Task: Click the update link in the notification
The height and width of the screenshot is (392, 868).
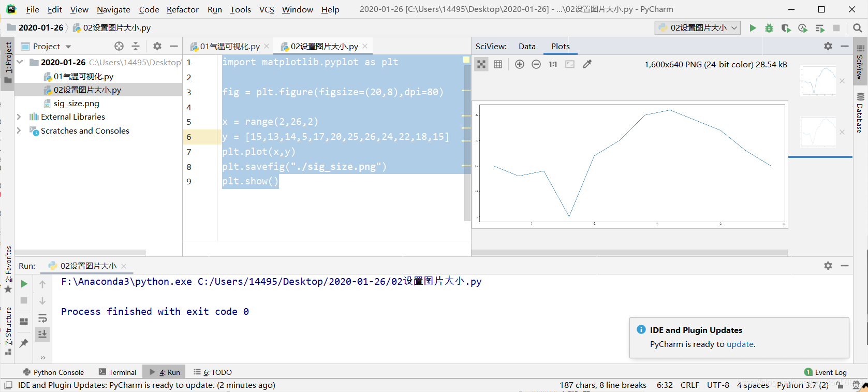Action: (x=740, y=344)
